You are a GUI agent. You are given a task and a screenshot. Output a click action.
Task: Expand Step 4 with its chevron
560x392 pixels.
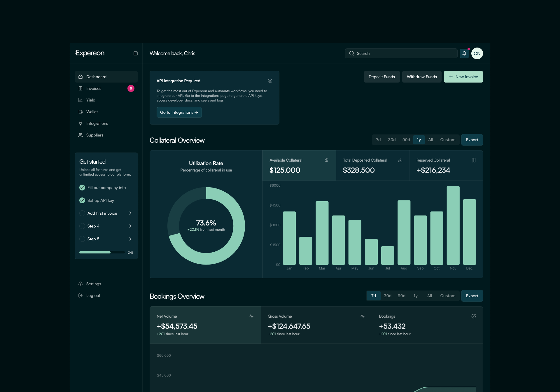pos(130,226)
